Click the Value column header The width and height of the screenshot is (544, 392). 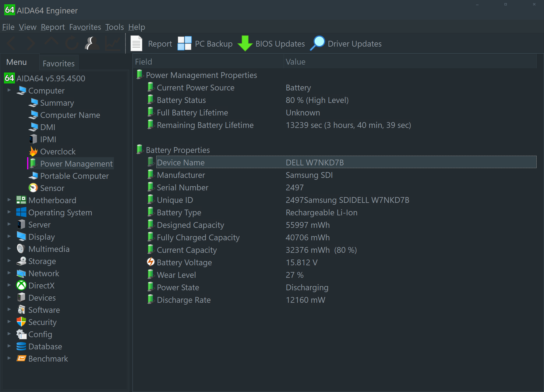(410, 62)
